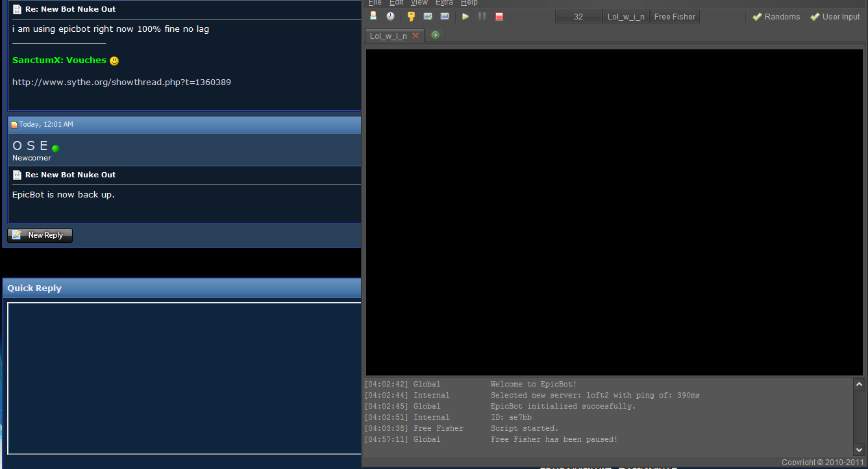Close the Lol_w_i_n tab
Viewport: 868px width, 469px height.
415,36
